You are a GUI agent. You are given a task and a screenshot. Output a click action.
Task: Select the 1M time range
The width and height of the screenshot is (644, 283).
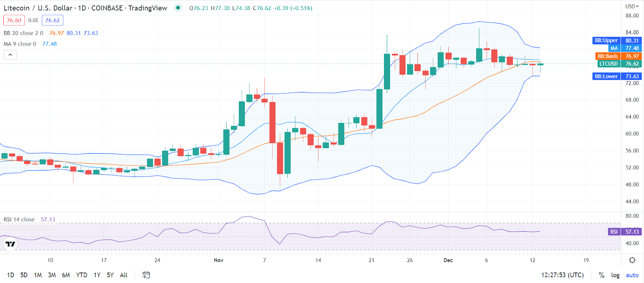pyautogui.click(x=38, y=275)
